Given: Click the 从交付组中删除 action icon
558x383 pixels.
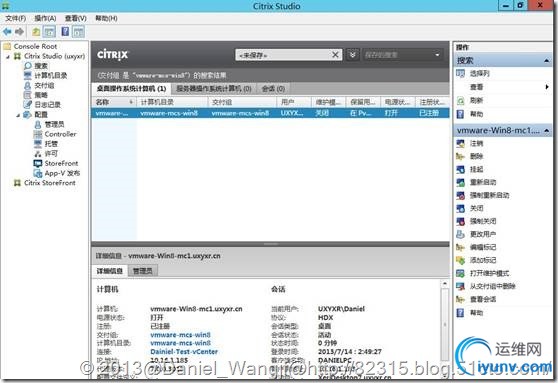Looking at the screenshot, I should (x=460, y=286).
